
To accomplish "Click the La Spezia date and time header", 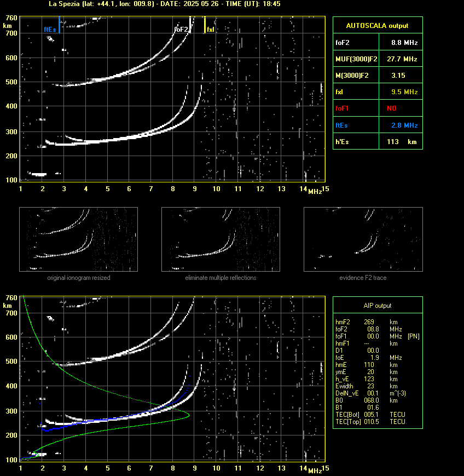I will pyautogui.click(x=165, y=4).
